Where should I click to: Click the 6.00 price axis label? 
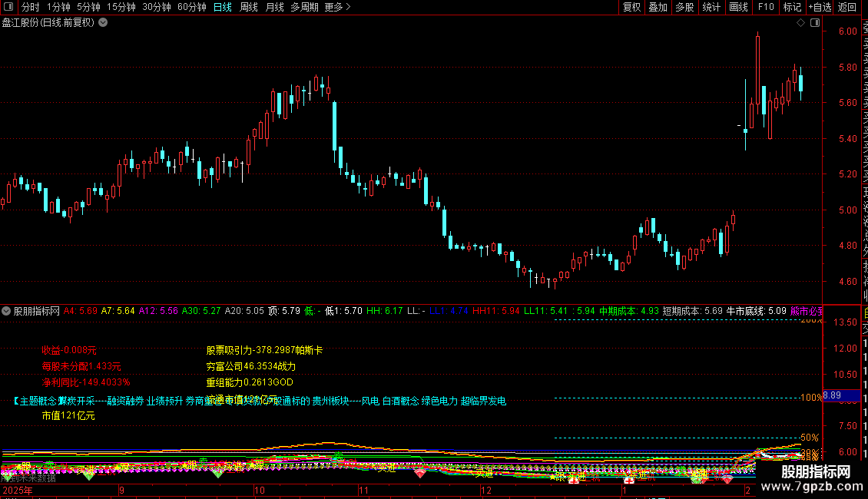[x=847, y=31]
